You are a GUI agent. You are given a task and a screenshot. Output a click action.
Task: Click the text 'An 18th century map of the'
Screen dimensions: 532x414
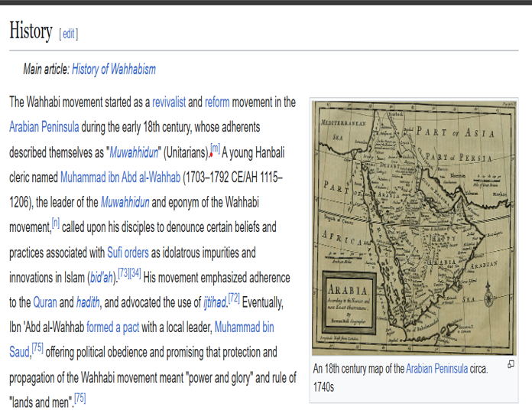point(358,369)
